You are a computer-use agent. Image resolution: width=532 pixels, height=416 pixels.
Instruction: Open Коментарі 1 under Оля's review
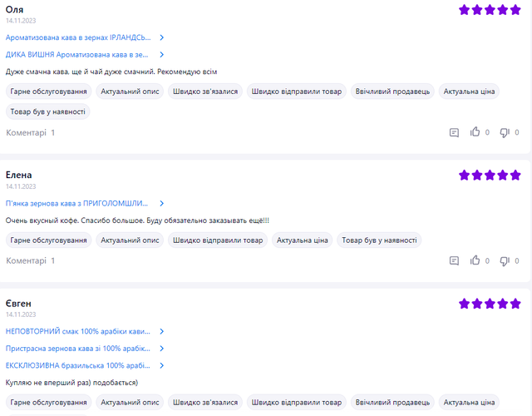tap(31, 132)
